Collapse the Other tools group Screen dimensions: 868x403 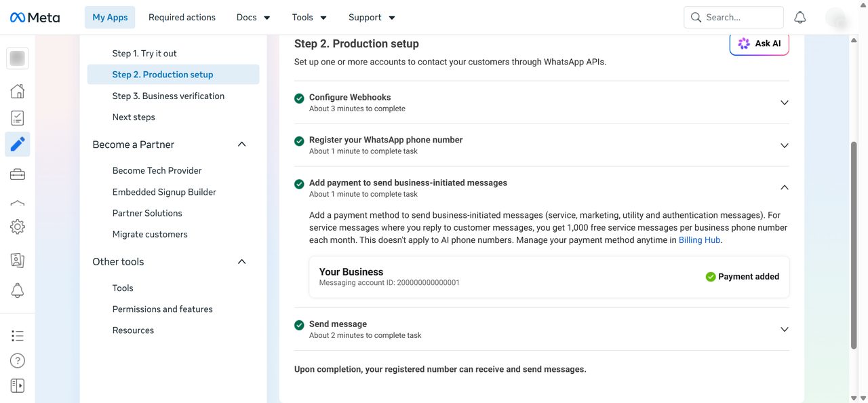click(242, 262)
